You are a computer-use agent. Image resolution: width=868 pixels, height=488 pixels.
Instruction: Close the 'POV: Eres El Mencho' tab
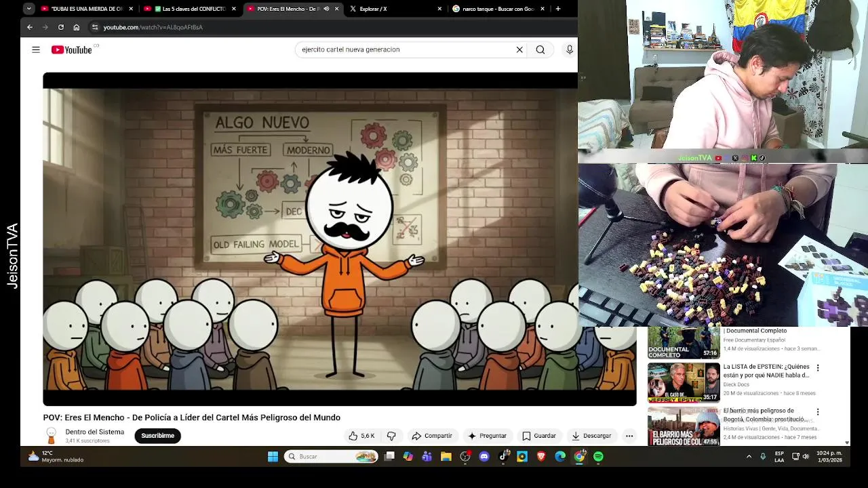point(336,9)
